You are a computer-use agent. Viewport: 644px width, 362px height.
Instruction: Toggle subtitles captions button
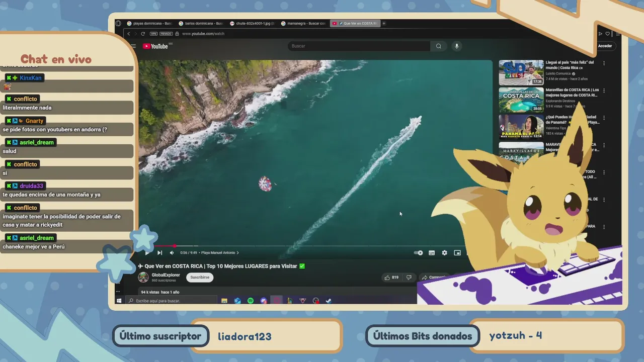click(432, 253)
